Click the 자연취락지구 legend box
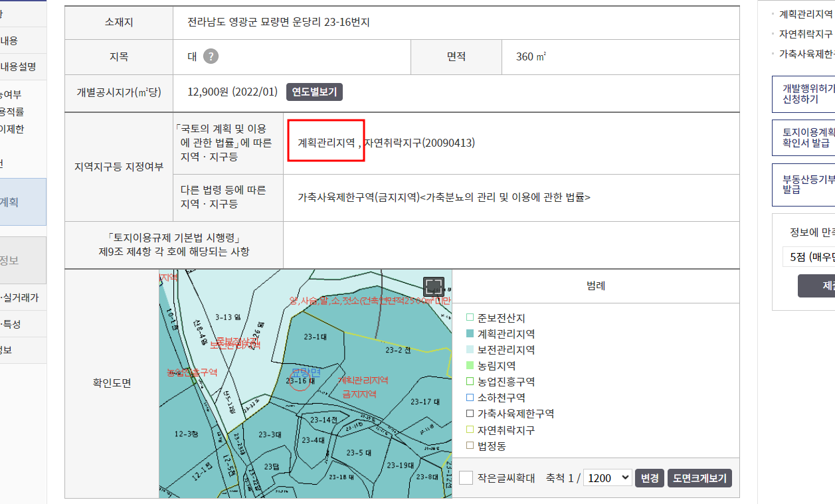The height and width of the screenshot is (504, 835). click(470, 430)
